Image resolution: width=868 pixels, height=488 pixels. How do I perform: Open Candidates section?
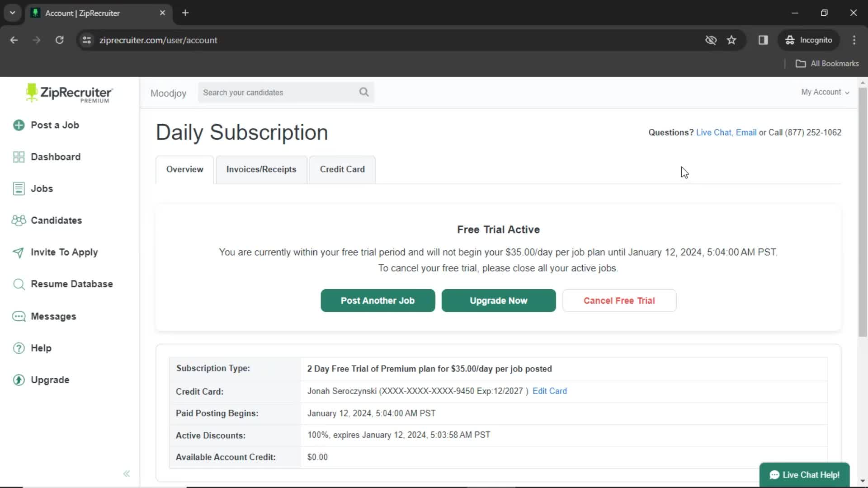click(56, 221)
